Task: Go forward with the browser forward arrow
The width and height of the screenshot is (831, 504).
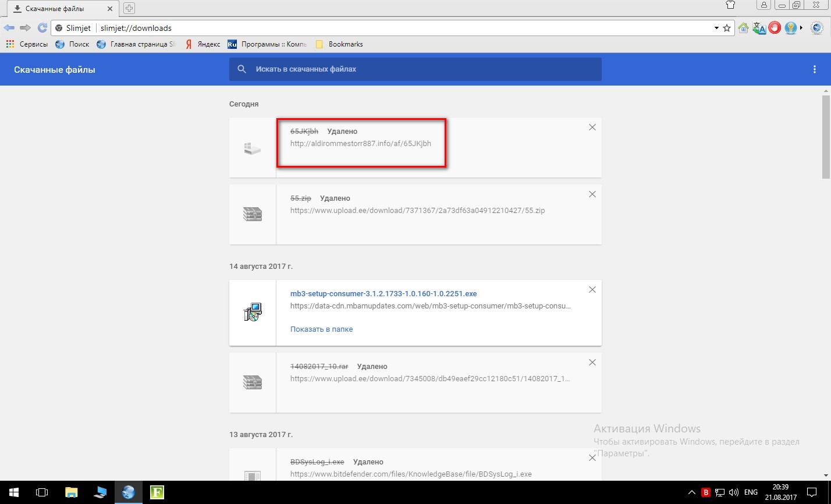Action: (x=25, y=28)
